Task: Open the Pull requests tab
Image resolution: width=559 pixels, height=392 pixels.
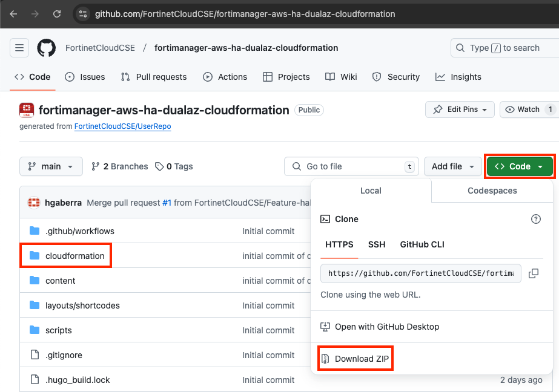Action: click(154, 77)
